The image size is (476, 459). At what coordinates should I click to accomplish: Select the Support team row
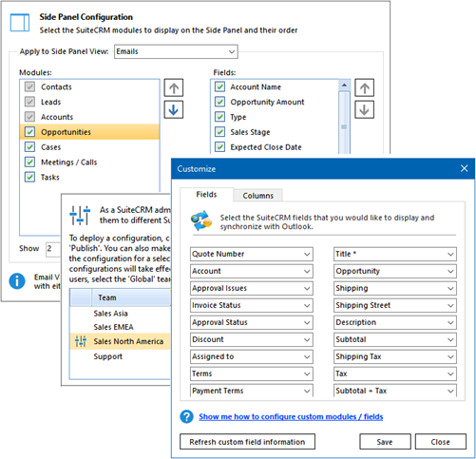[x=120, y=356]
